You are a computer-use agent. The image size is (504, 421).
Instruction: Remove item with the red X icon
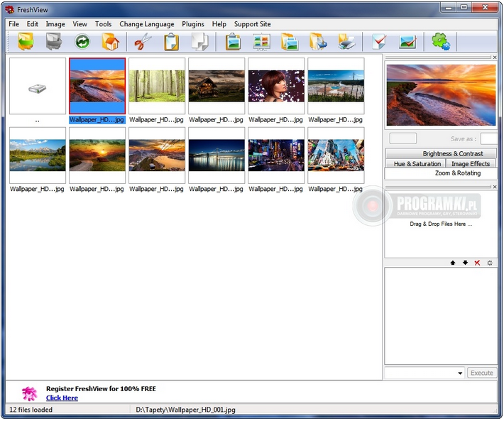pos(477,263)
